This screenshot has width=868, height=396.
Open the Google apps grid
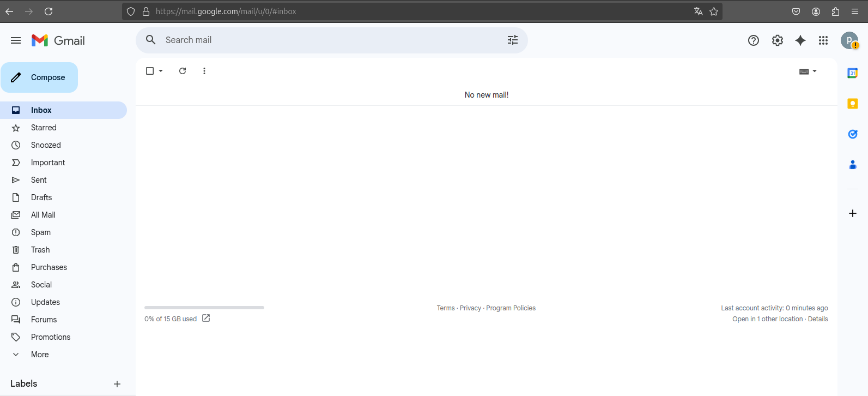[823, 40]
